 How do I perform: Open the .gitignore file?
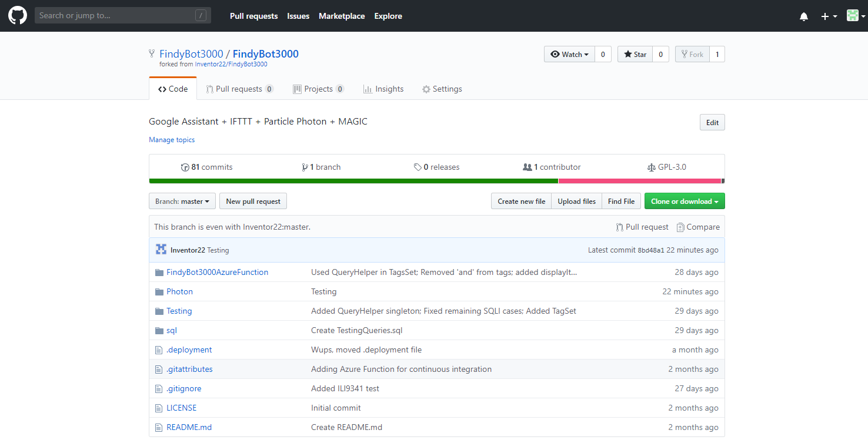183,388
